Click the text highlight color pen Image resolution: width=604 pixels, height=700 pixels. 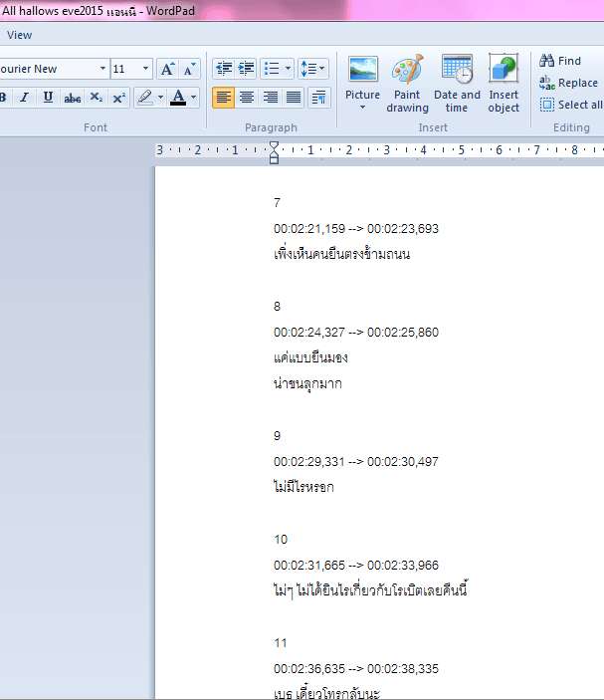point(145,98)
